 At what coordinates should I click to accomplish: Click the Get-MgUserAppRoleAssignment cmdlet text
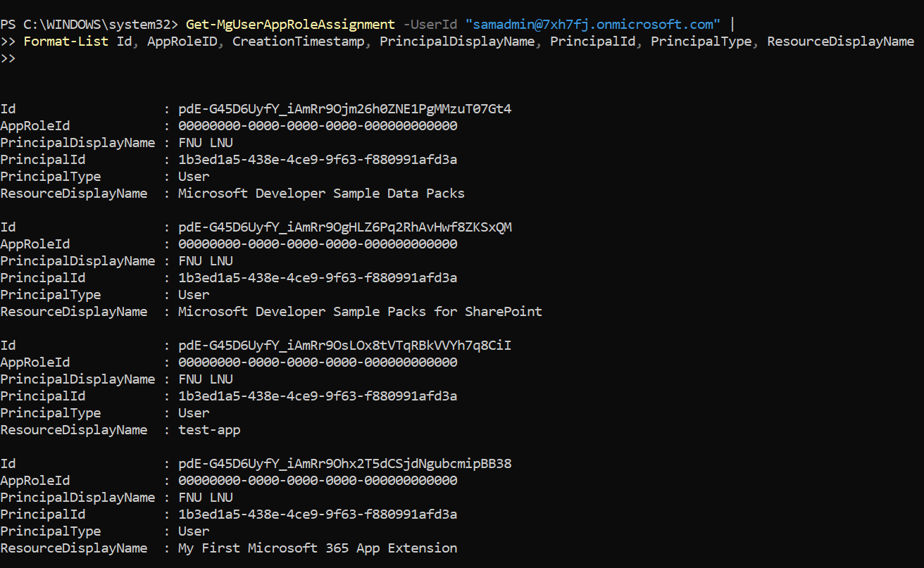point(290,25)
